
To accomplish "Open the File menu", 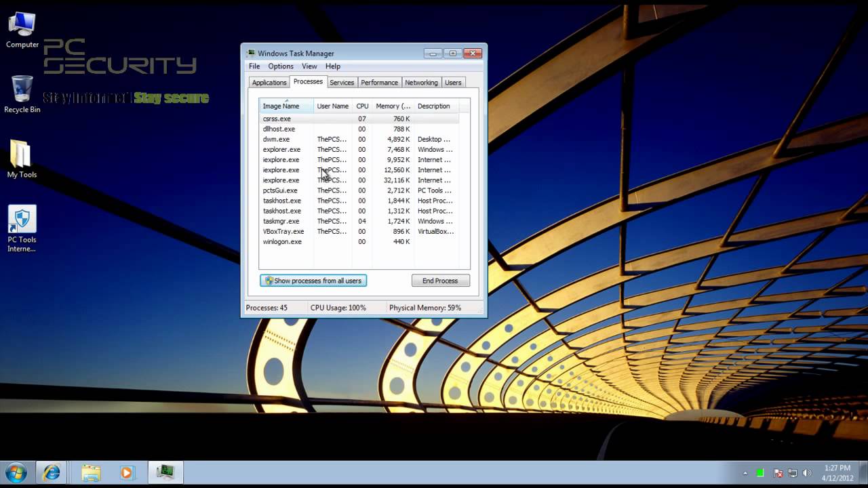I will [254, 66].
